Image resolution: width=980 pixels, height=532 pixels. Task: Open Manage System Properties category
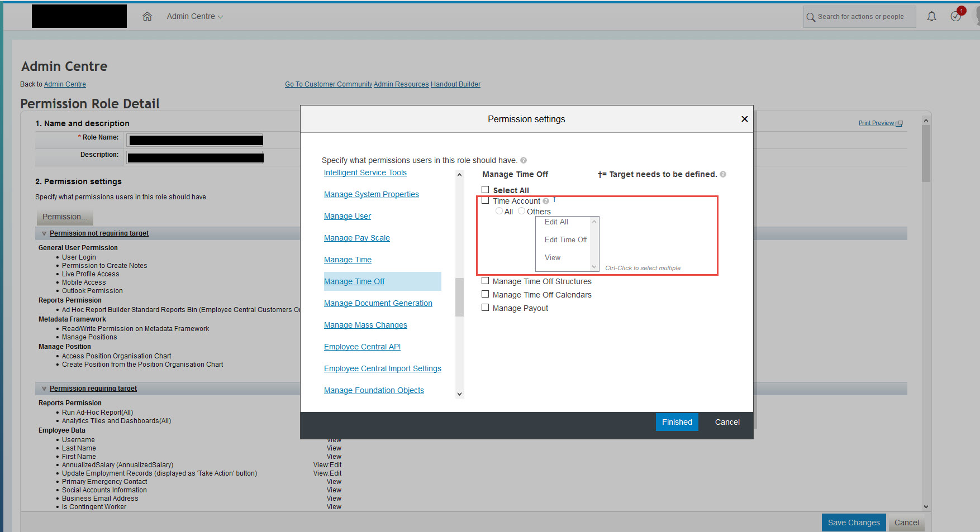coord(372,194)
